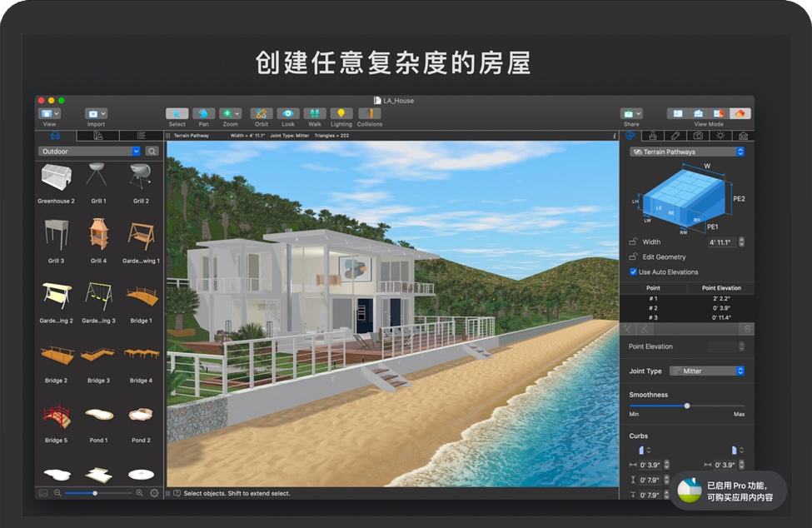Activate the Look eye tool

[x=288, y=114]
